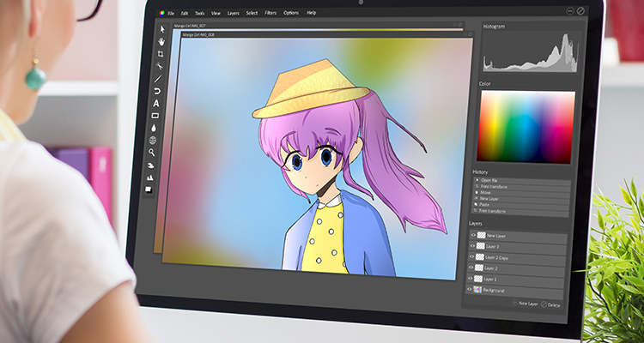
Task: Hide the Background layer
Action: pyautogui.click(x=470, y=289)
